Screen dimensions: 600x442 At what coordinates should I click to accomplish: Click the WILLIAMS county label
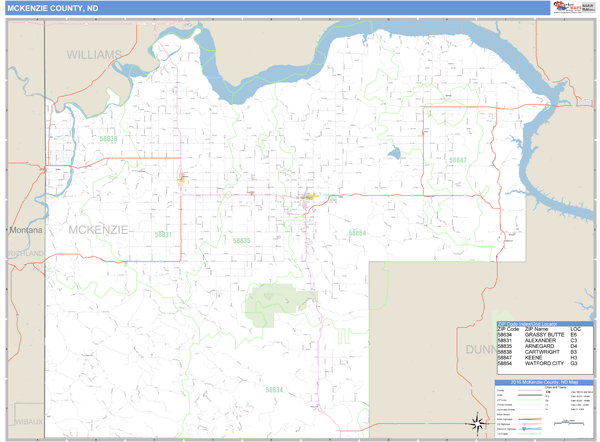pos(94,54)
